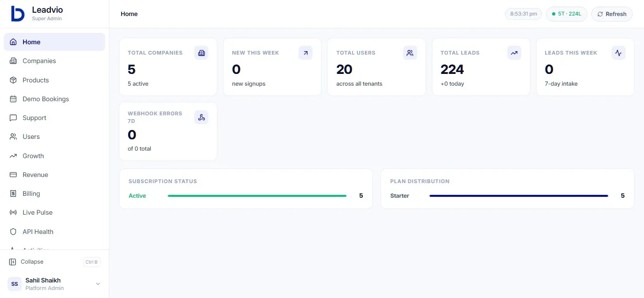The height and width of the screenshot is (298, 644).
Task: Click the activity pulse icon on Leads This Week card
Action: pyautogui.click(x=619, y=53)
